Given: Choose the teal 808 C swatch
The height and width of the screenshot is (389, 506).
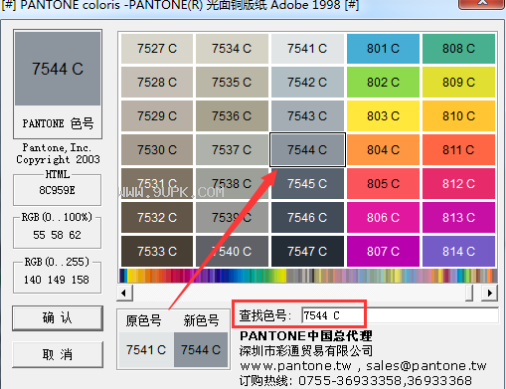Looking at the screenshot, I should (x=459, y=49).
